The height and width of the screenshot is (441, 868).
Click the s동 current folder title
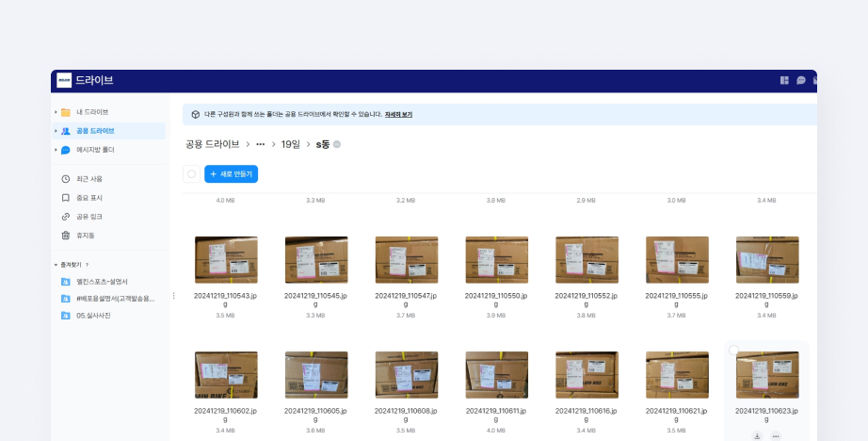coord(323,144)
